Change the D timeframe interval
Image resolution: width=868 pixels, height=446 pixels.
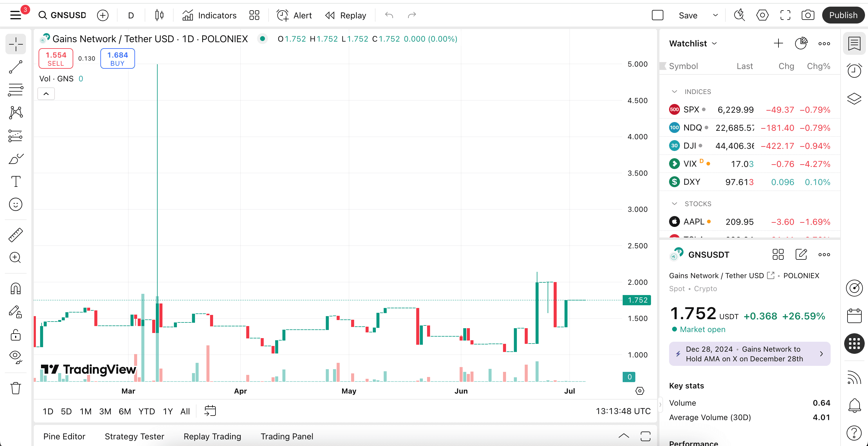click(x=131, y=15)
